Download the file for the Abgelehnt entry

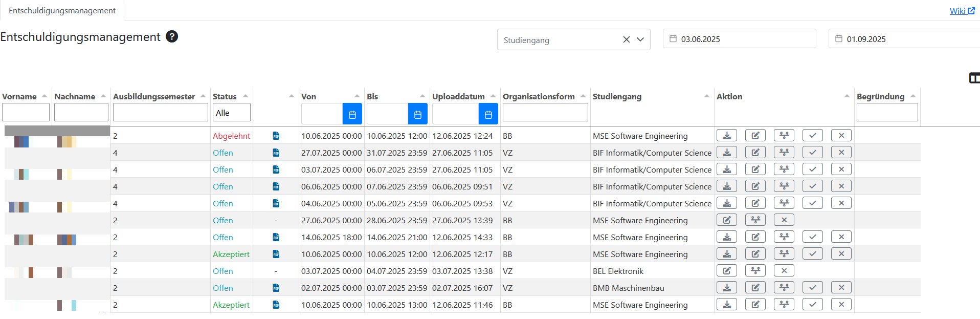click(726, 136)
